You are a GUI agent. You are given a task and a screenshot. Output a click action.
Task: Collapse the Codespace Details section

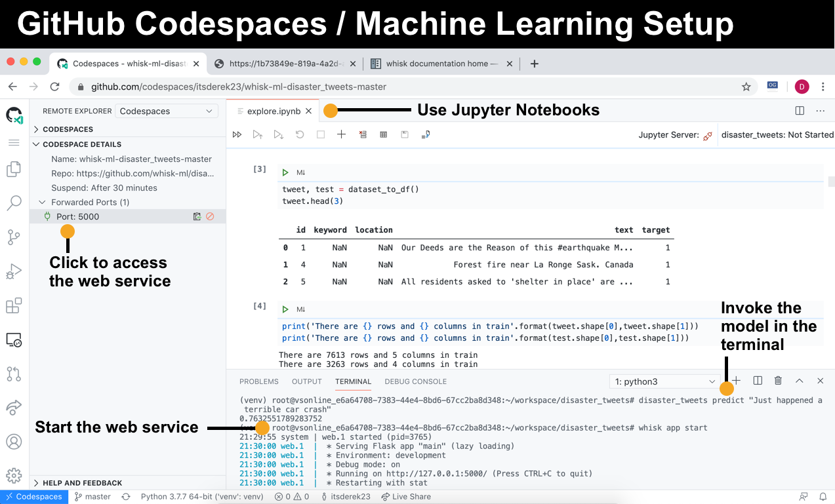[x=81, y=144]
